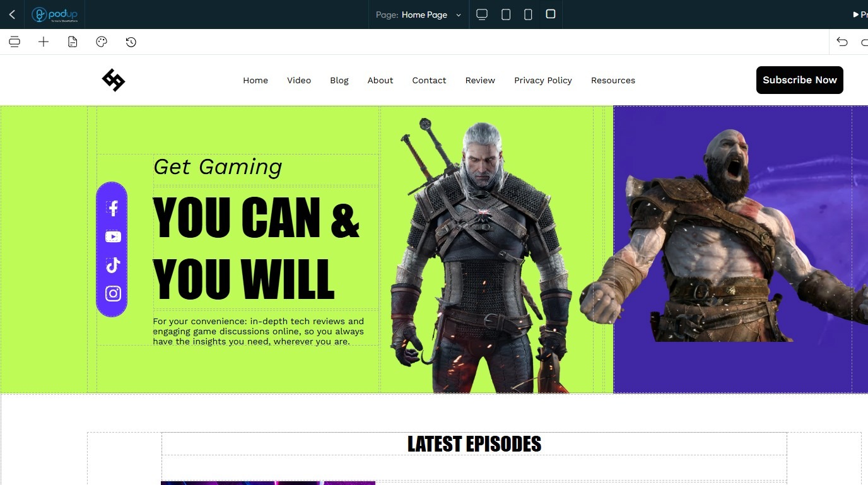Click the site logo in the header

pos(114,80)
